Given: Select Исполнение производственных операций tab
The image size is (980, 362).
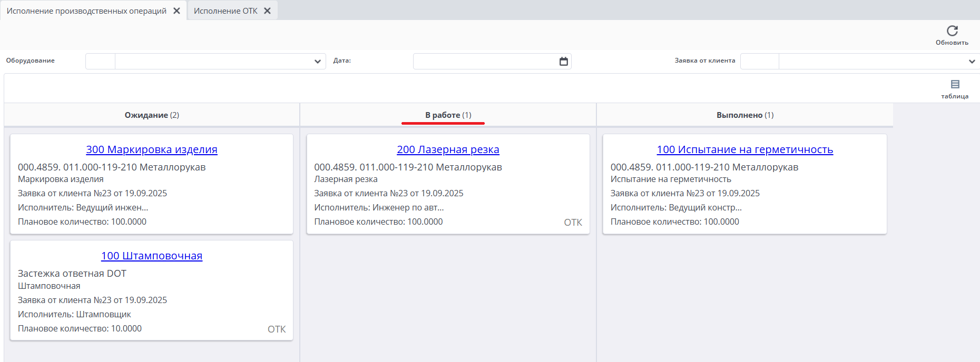Looking at the screenshot, I should [x=86, y=11].
